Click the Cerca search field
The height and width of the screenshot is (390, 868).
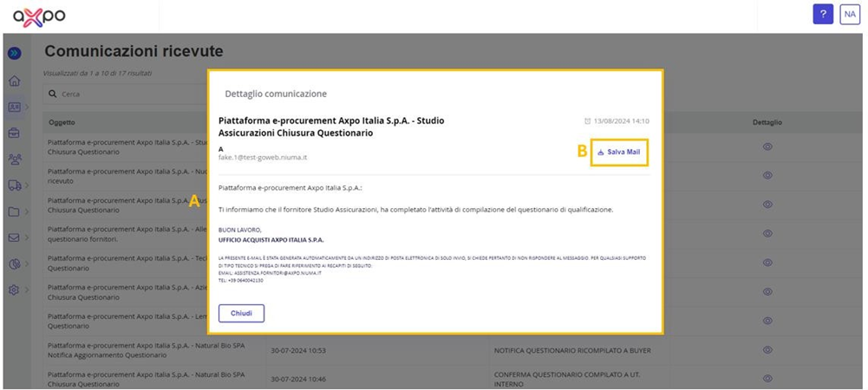click(x=127, y=94)
